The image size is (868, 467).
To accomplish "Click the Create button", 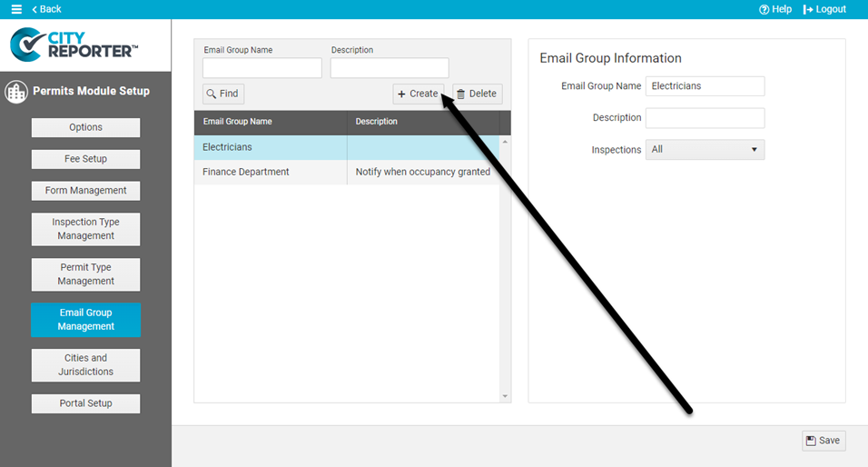I will point(418,94).
